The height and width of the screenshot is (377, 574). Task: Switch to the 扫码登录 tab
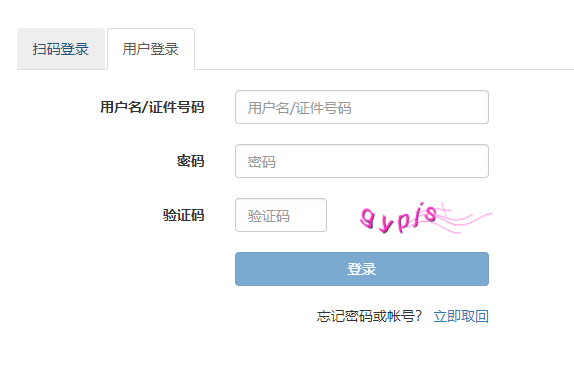61,49
